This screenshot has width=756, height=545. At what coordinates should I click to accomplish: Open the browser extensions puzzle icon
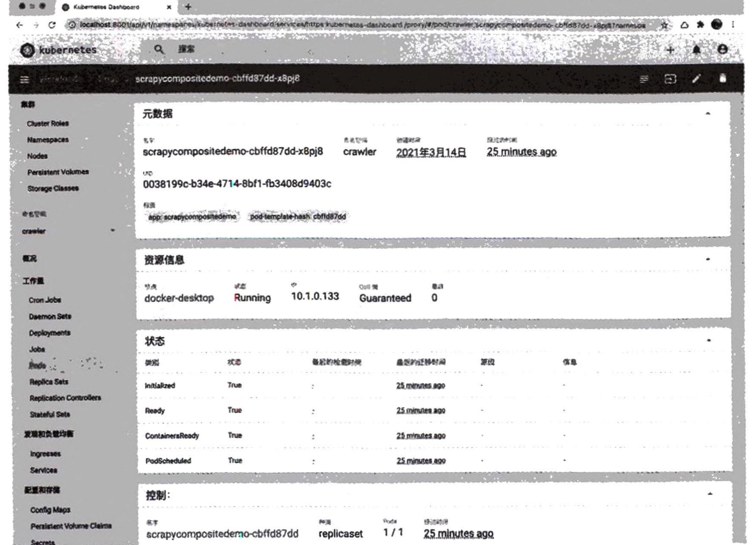tap(700, 25)
